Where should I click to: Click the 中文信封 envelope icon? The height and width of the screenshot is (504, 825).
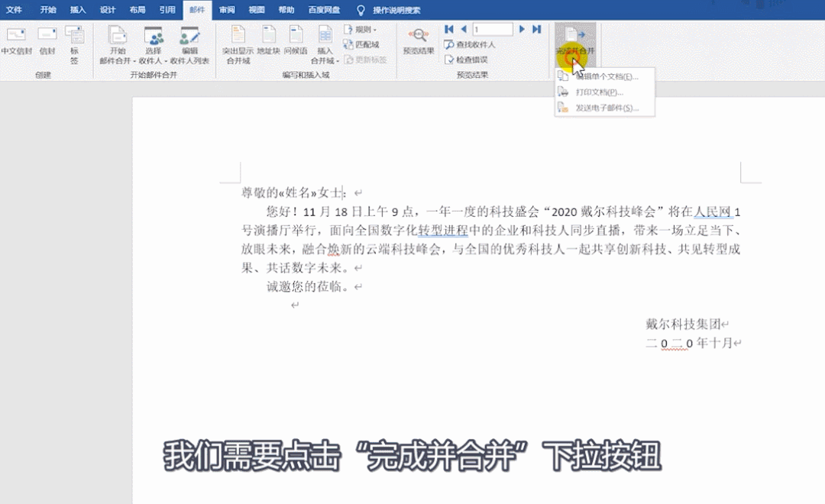[x=16, y=35]
